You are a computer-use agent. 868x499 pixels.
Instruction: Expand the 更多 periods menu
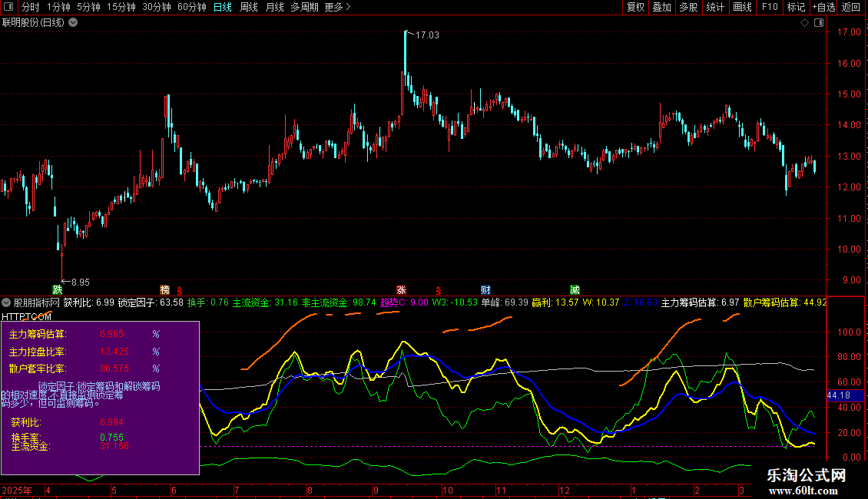[337, 8]
